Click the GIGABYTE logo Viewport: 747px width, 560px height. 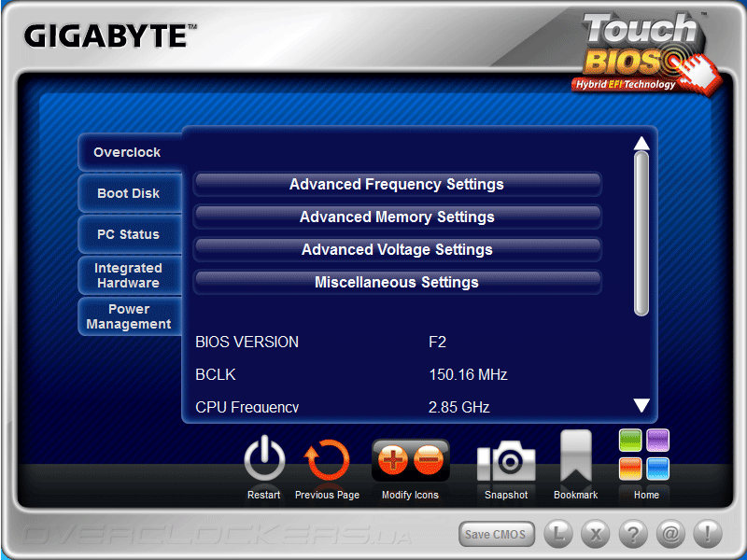(110, 36)
